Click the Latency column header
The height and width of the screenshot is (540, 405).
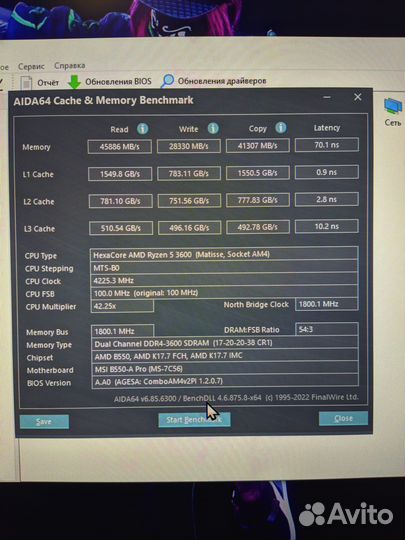326,128
